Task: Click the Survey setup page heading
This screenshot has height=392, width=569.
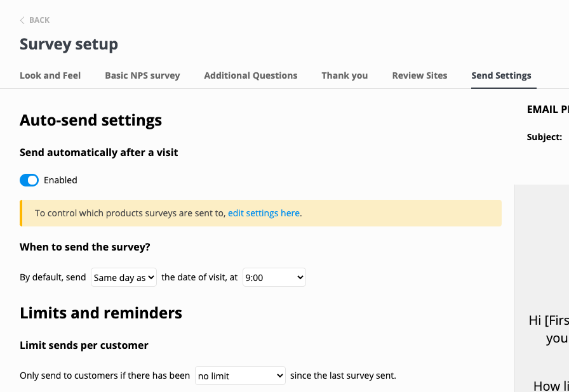Action: (69, 44)
